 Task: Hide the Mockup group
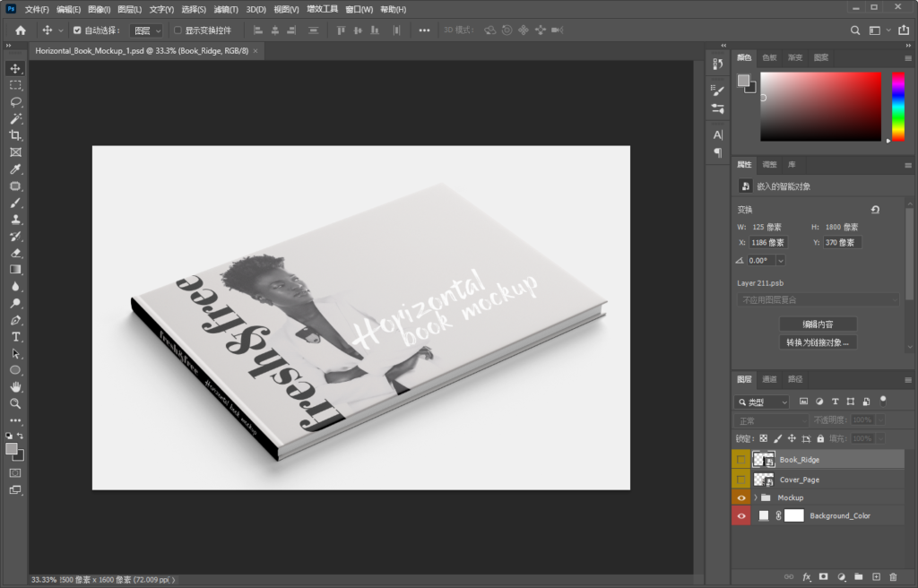[x=741, y=497]
